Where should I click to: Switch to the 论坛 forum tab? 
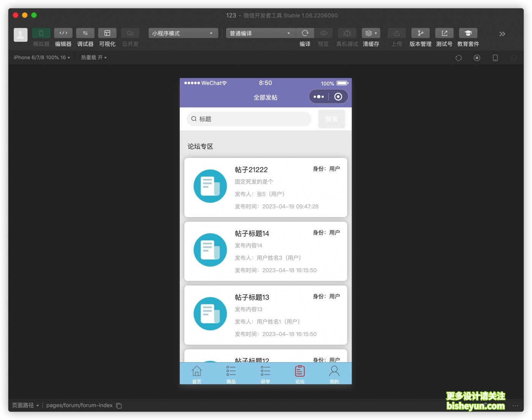click(300, 374)
